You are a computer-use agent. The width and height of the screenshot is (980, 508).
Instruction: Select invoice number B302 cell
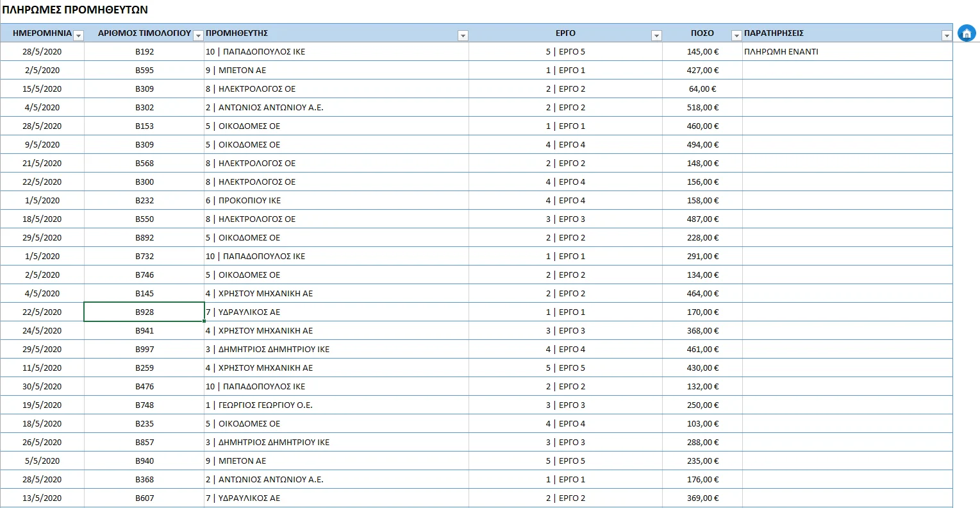[144, 107]
